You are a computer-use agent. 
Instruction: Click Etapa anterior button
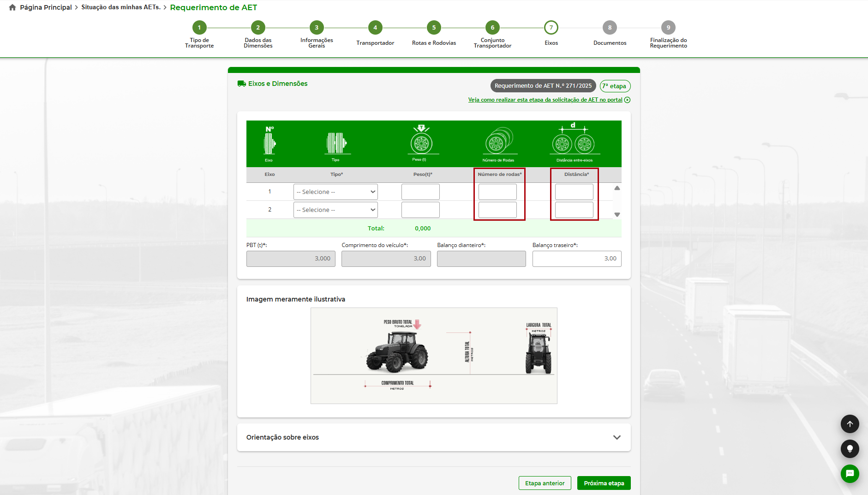point(545,483)
